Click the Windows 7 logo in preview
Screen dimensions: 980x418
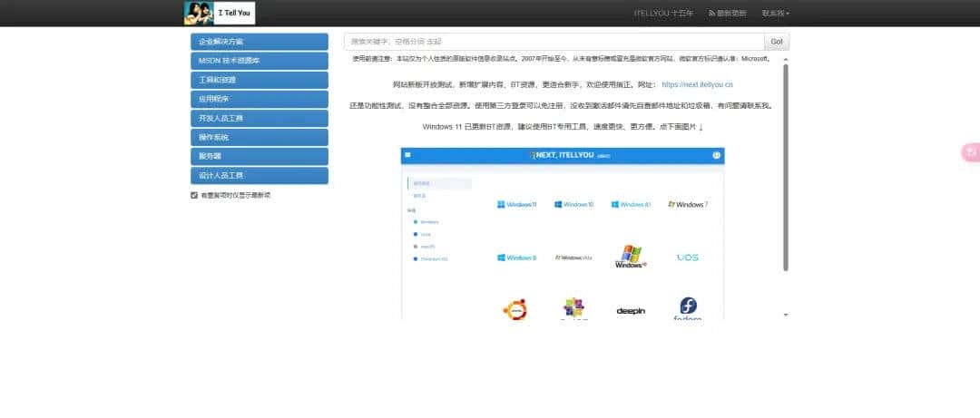(688, 205)
